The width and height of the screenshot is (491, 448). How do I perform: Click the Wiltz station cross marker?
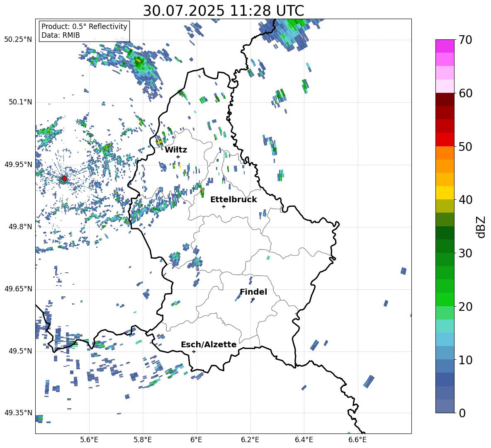tap(178, 157)
